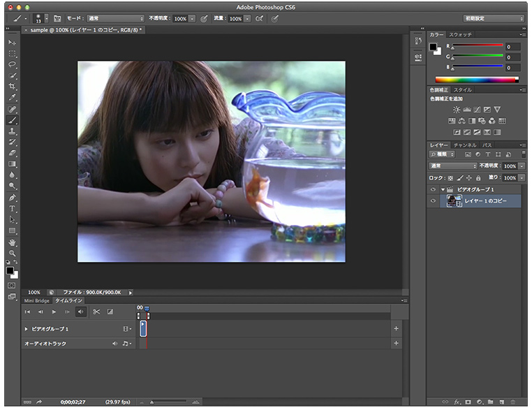Screen dimensions: 532x410
Task: Open the 不透明度 opacity dropdown in options bar
Action: (192, 19)
